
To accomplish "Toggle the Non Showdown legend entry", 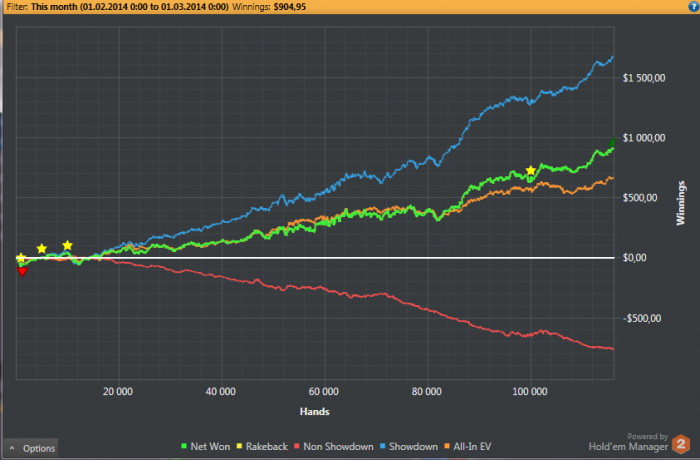I will tap(333, 446).
